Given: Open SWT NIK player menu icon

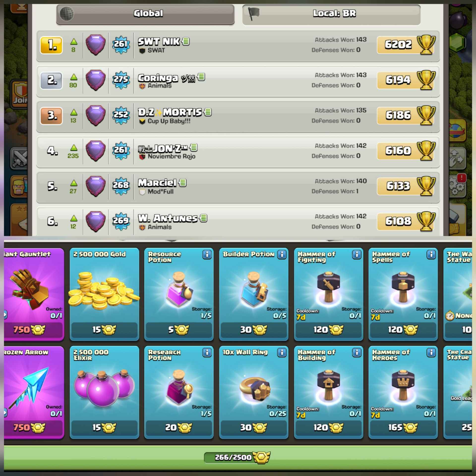Looking at the screenshot, I should pyautogui.click(x=186, y=41).
